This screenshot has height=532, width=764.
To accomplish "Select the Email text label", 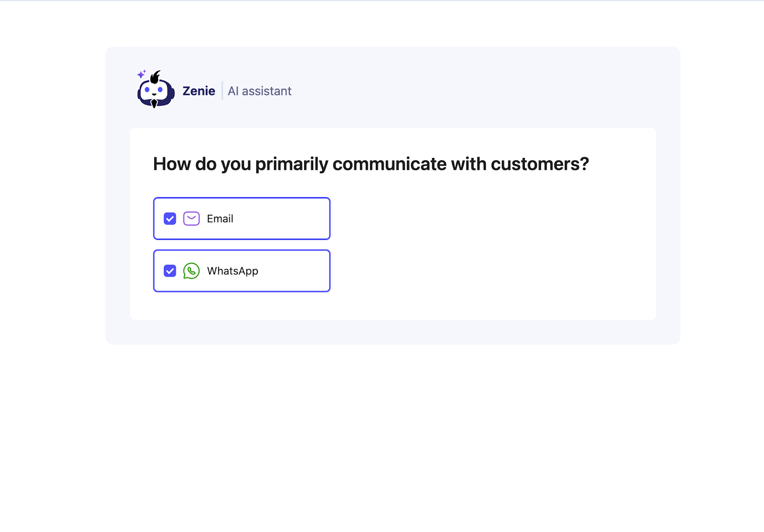I will pyautogui.click(x=220, y=219).
